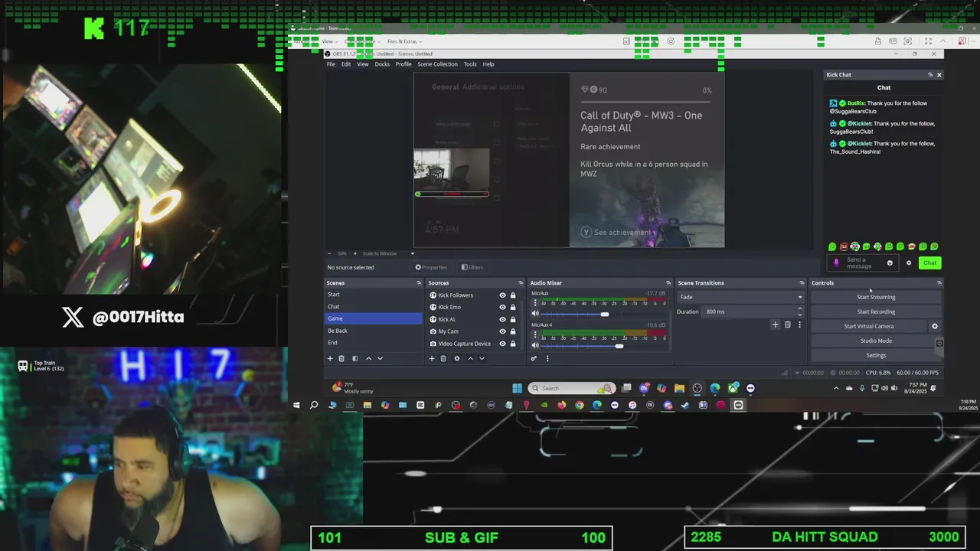
Task: Click the Start Recording button
Action: [876, 311]
